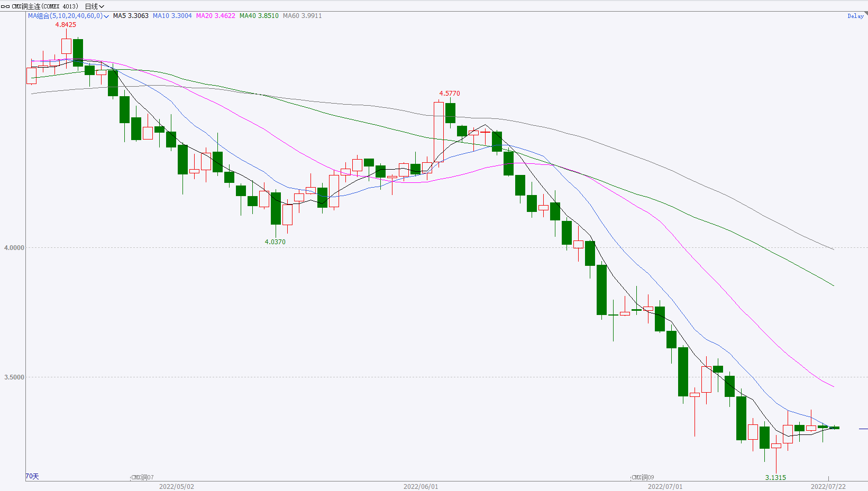
Task: Click the MA20 3.4622 legend value
Action: 216,16
